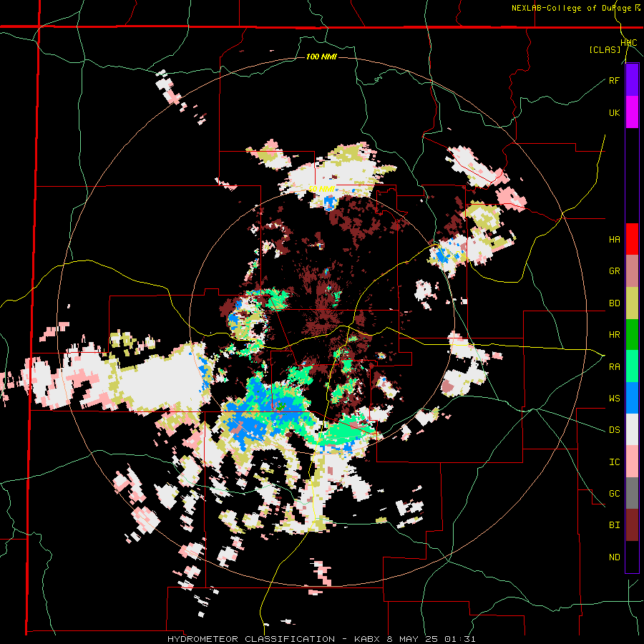Click the HA red legend swatch
The image size is (644, 644).
click(632, 239)
